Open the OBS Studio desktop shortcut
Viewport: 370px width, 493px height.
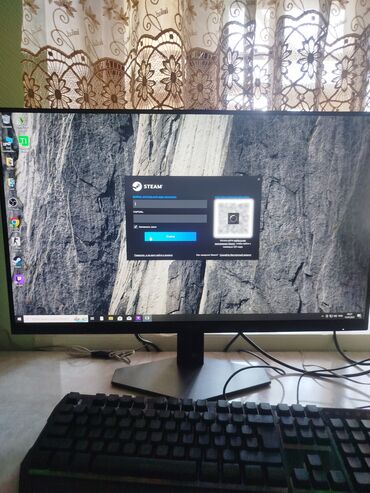click(13, 202)
